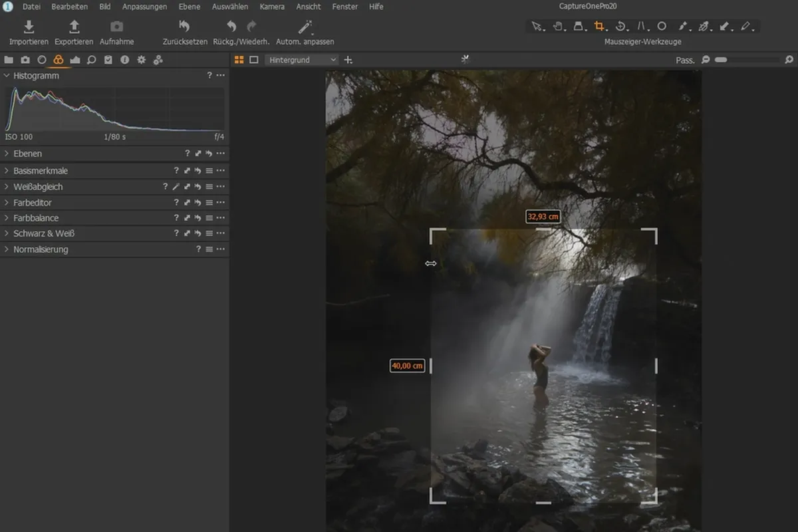Switch to single-image viewer mode

pyautogui.click(x=253, y=60)
